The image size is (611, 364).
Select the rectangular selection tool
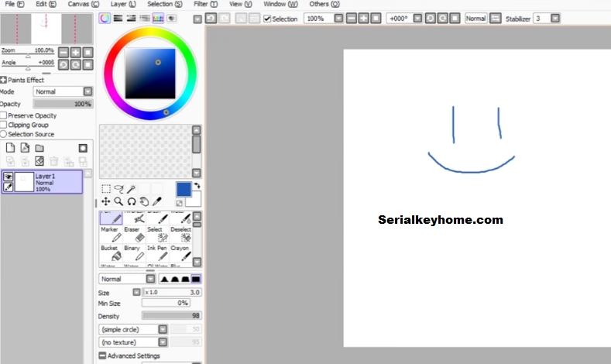tap(105, 189)
